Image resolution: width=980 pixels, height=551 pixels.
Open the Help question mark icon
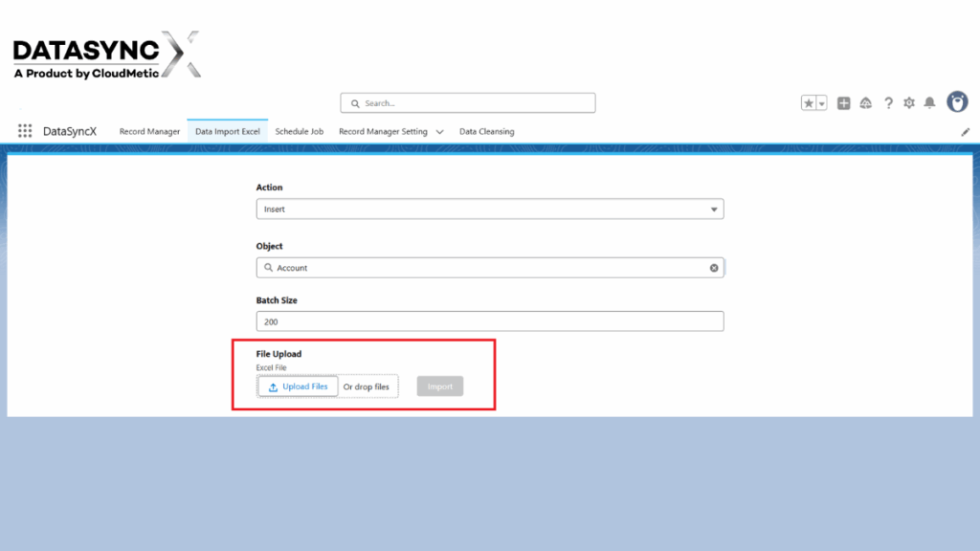[888, 103]
